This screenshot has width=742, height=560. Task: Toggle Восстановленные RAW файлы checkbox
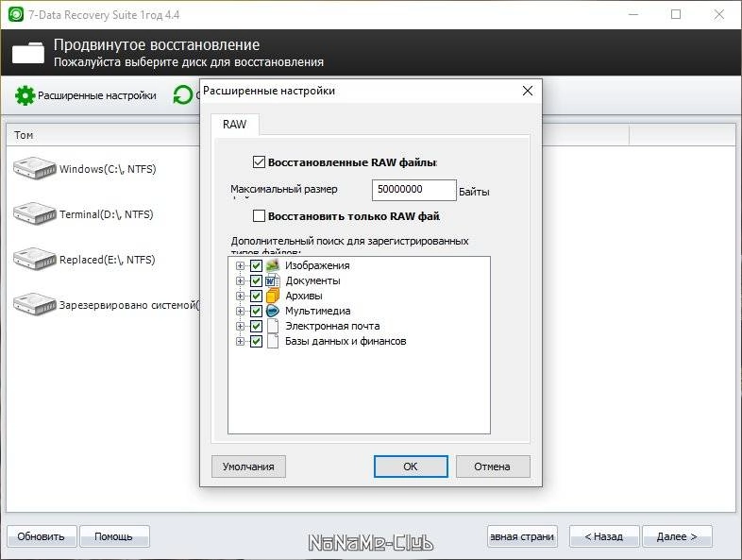coord(259,162)
